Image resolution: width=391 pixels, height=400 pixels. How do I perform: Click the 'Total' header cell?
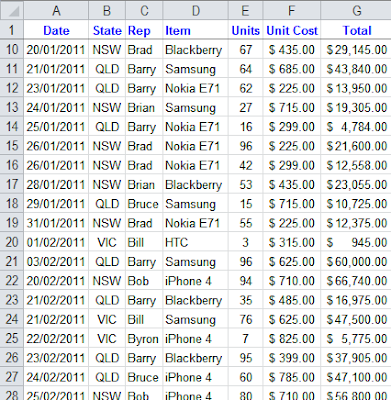click(356, 30)
